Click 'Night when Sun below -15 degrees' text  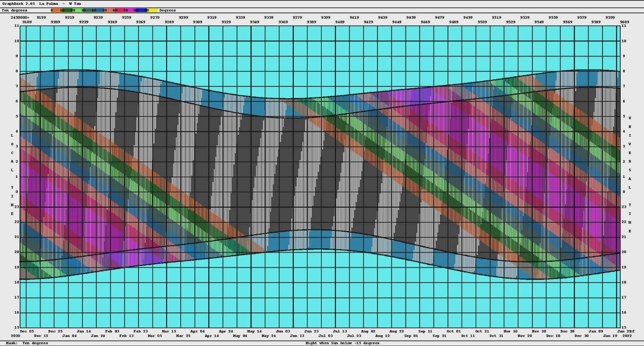point(342,343)
